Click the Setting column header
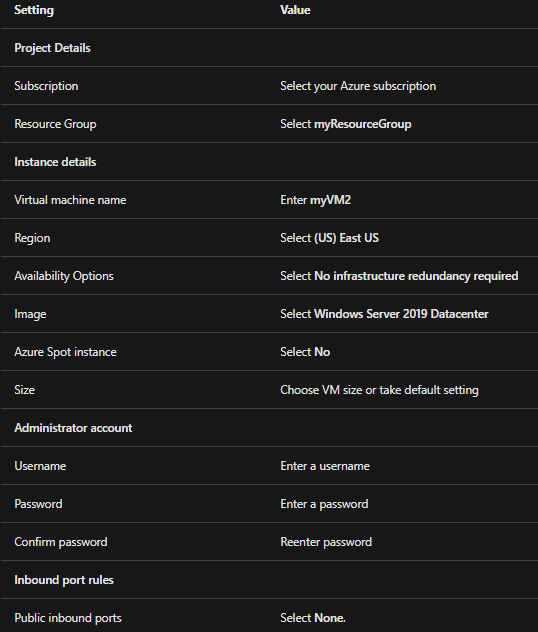 [34, 10]
